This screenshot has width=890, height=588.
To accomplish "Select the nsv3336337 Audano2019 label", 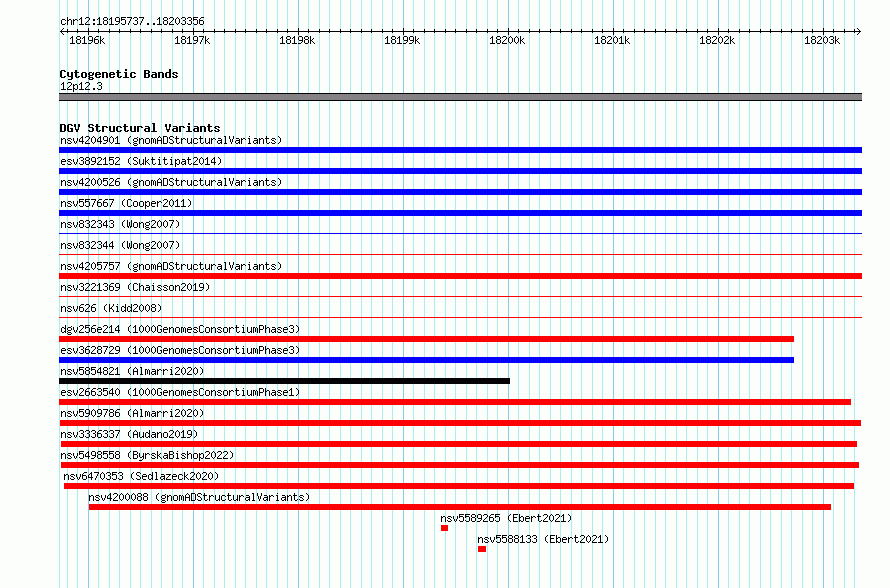I will coord(129,434).
